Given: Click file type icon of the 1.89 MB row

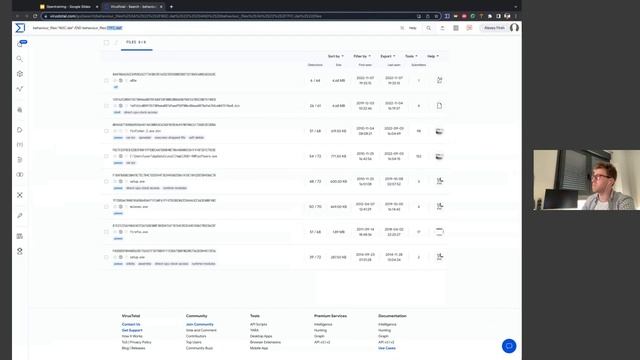Looking at the screenshot, I should pyautogui.click(x=439, y=232).
